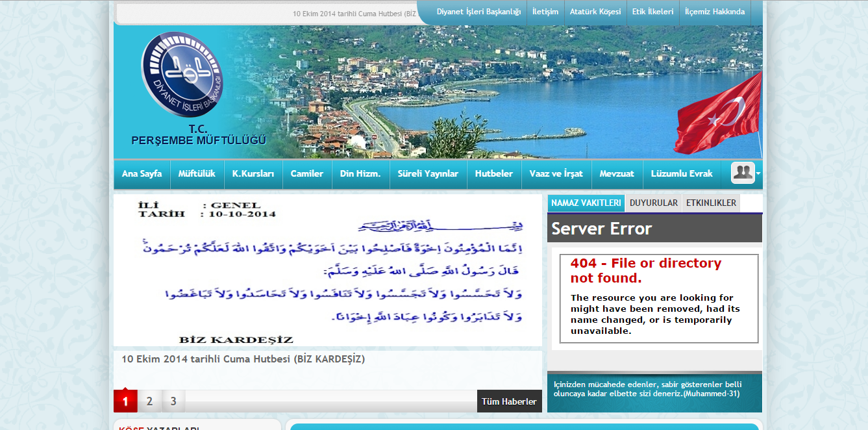868x430 pixels.
Task: Select the Namaz Vakitleri tab
Action: pyautogui.click(x=586, y=203)
